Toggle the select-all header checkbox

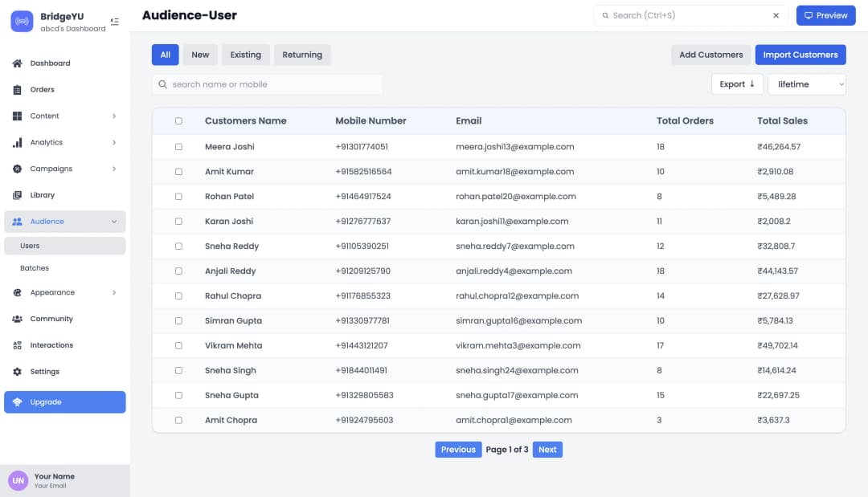coord(178,121)
